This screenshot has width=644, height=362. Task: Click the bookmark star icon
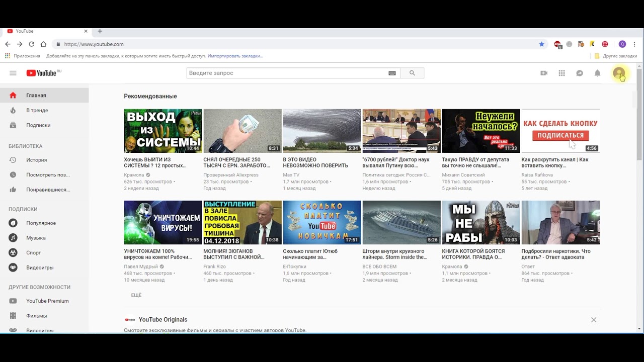click(542, 44)
